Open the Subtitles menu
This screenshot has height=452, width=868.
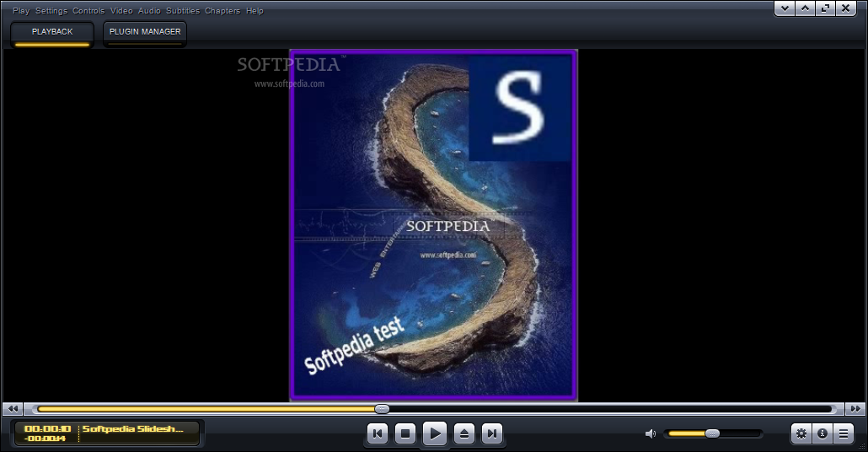tap(183, 10)
